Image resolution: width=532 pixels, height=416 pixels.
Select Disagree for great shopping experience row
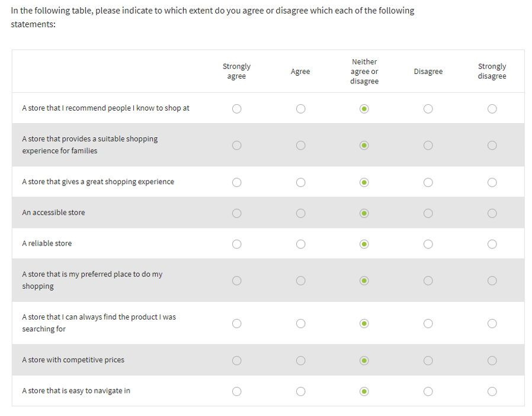(x=428, y=182)
